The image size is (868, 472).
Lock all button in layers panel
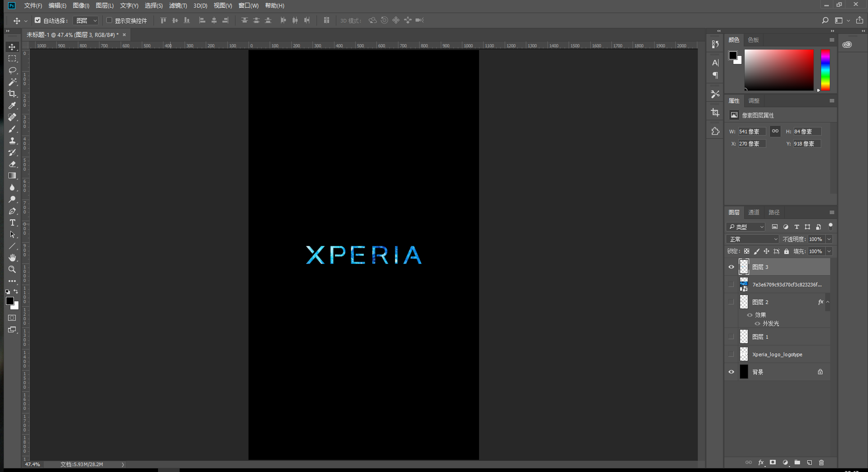point(787,251)
